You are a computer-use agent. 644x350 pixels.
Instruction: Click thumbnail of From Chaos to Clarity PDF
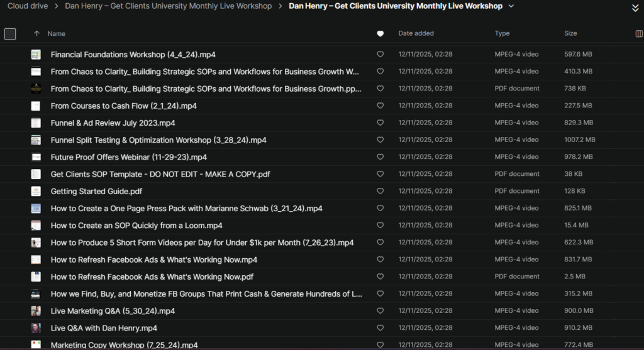(x=36, y=88)
